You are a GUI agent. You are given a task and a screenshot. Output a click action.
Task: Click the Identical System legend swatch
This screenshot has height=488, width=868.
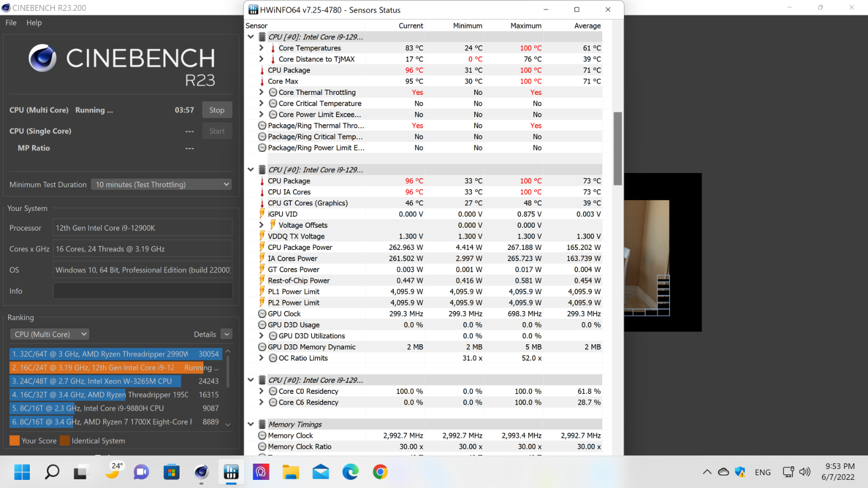[x=65, y=441]
